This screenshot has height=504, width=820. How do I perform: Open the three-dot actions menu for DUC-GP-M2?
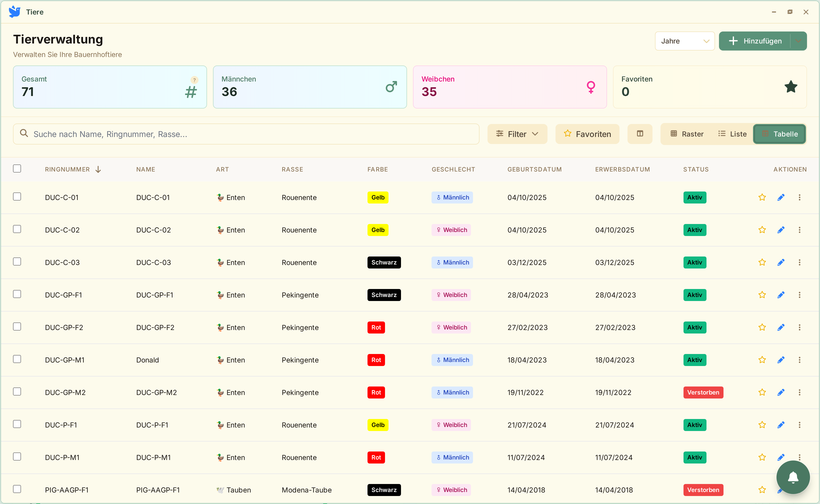point(800,392)
